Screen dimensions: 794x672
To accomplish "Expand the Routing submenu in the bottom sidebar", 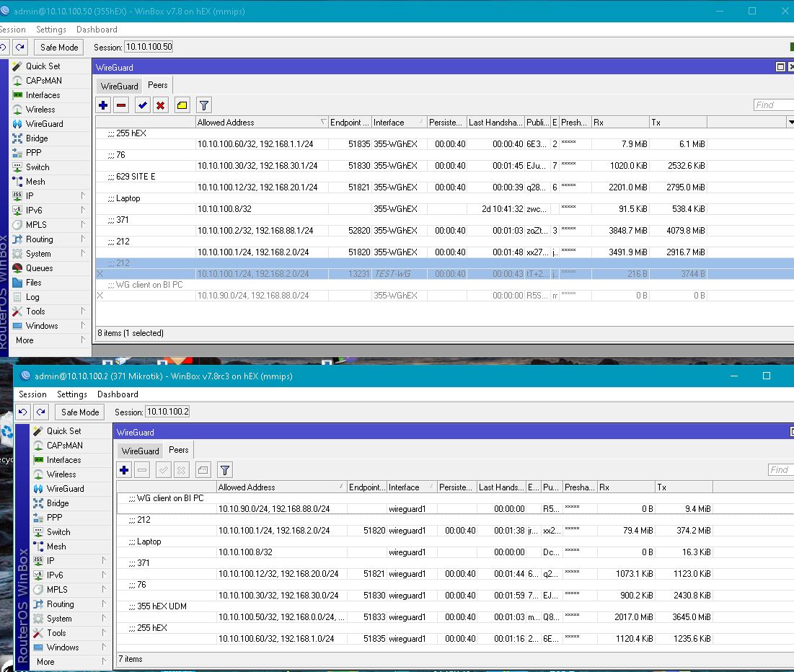I will pyautogui.click(x=70, y=604).
